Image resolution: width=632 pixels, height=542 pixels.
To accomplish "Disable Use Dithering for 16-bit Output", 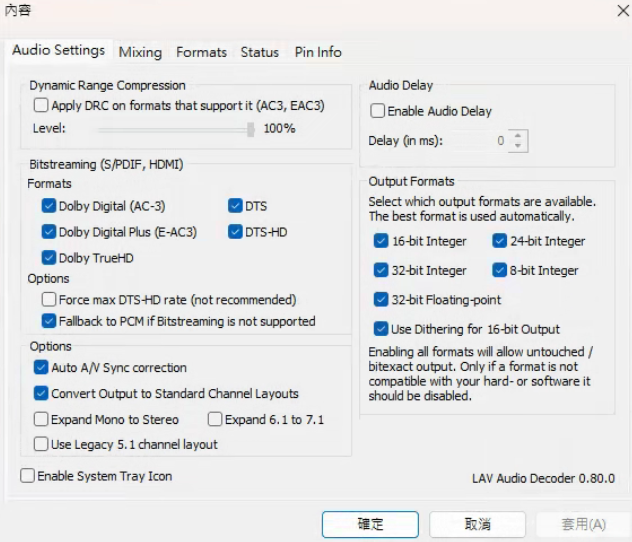I will tap(381, 329).
